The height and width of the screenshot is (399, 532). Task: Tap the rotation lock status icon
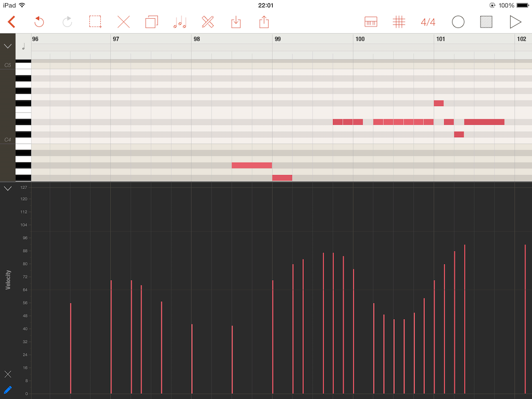(x=492, y=5)
